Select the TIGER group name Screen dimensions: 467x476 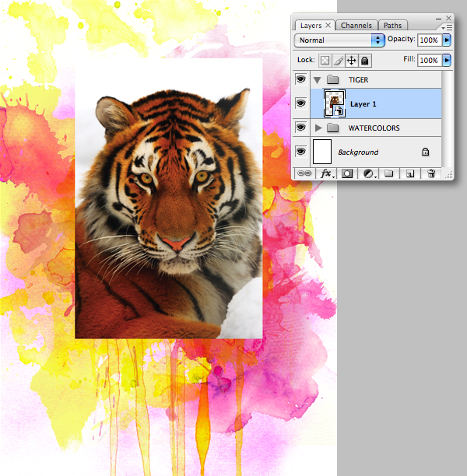(358, 80)
